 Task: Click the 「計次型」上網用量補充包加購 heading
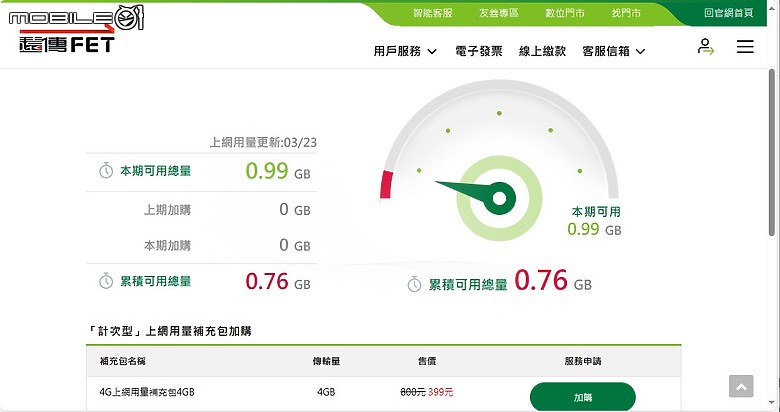pyautogui.click(x=169, y=331)
